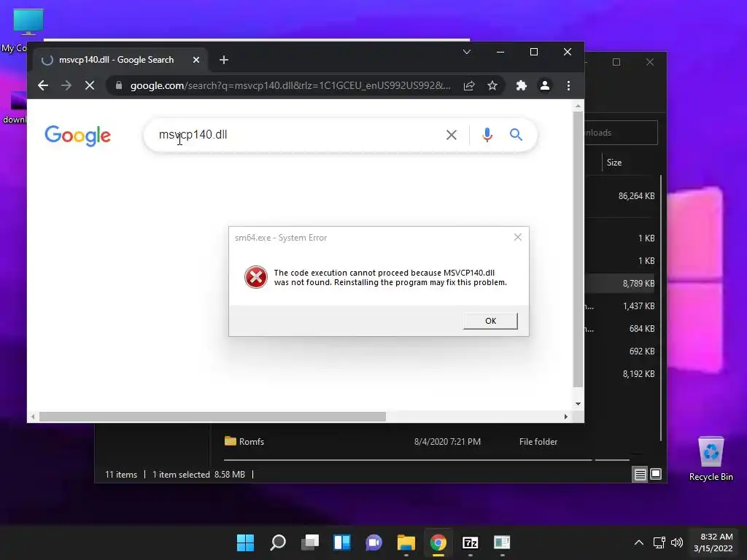This screenshot has width=747, height=560.
Task: Stop page loading with the X button
Action: coord(90,86)
